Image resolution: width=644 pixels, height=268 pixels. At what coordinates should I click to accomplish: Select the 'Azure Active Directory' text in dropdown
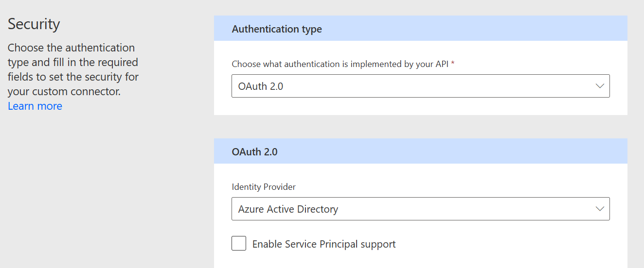point(288,209)
